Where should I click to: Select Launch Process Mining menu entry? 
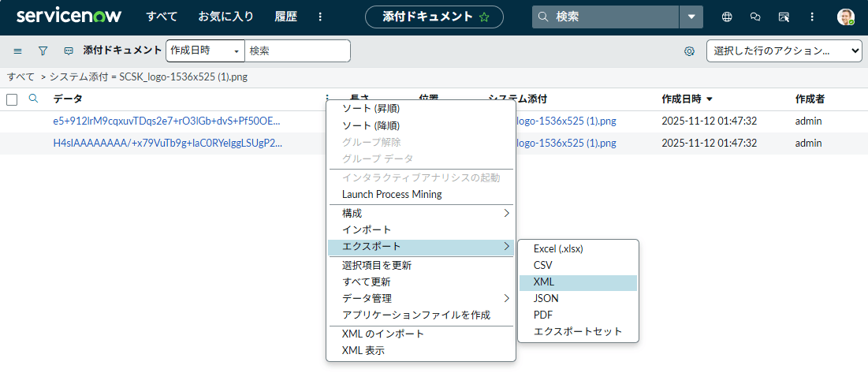point(392,194)
